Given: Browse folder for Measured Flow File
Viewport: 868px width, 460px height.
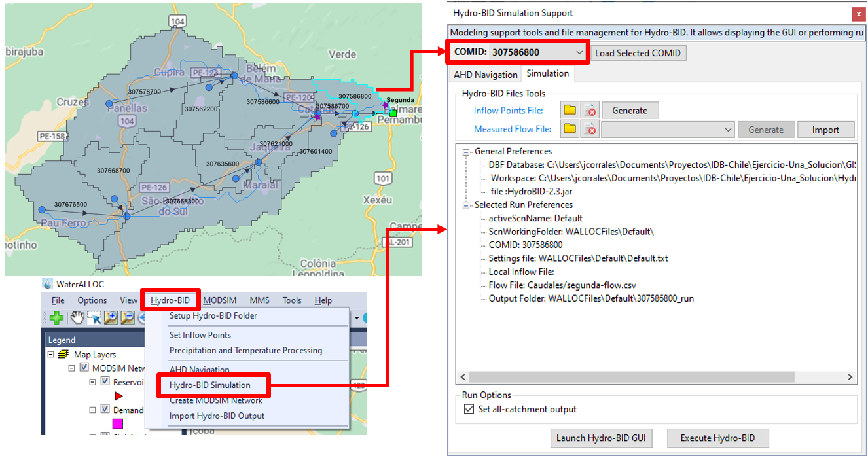Looking at the screenshot, I should coord(570,130).
